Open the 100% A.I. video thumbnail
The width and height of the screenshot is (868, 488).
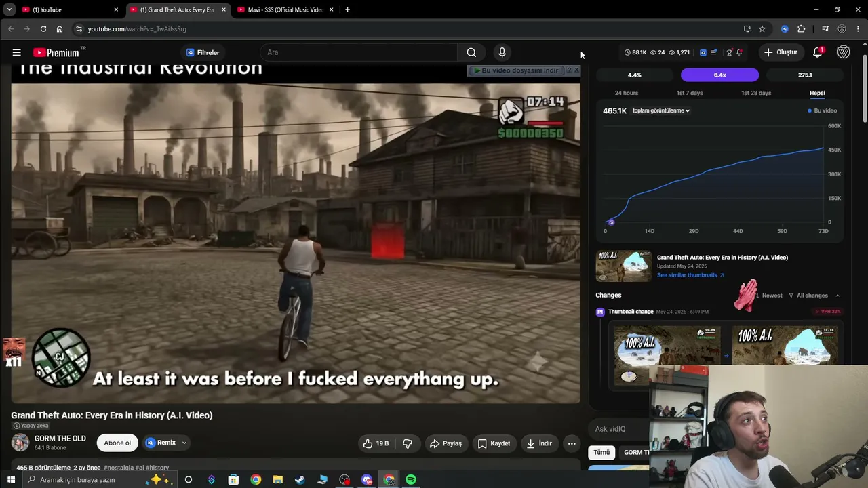click(624, 266)
